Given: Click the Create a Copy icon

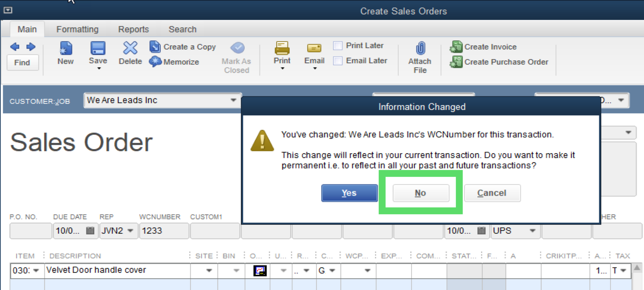Looking at the screenshot, I should pos(155,47).
